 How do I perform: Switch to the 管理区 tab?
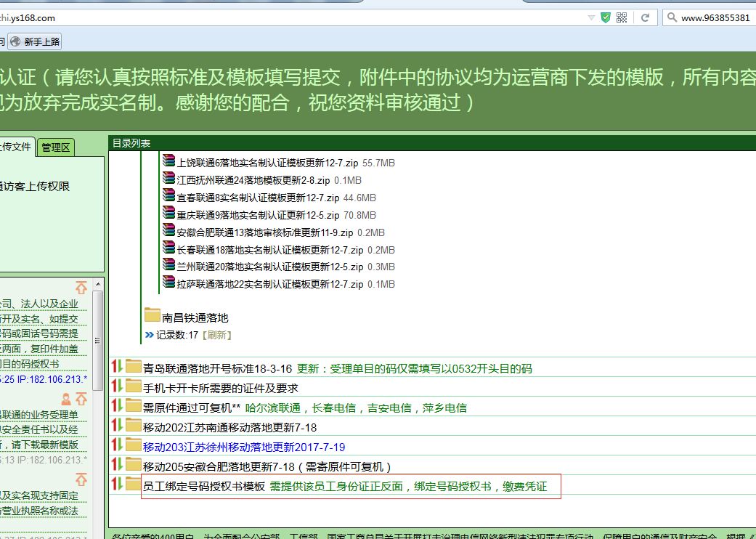[x=56, y=147]
